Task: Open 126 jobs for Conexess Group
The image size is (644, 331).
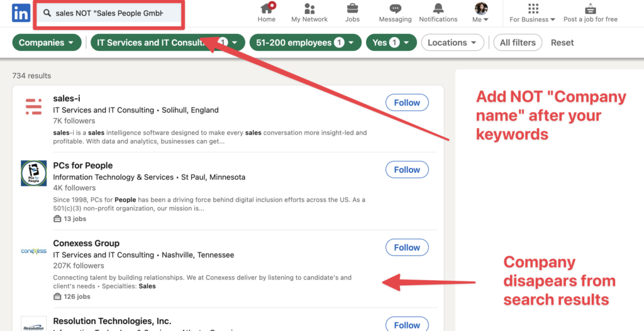Action: coord(72,296)
